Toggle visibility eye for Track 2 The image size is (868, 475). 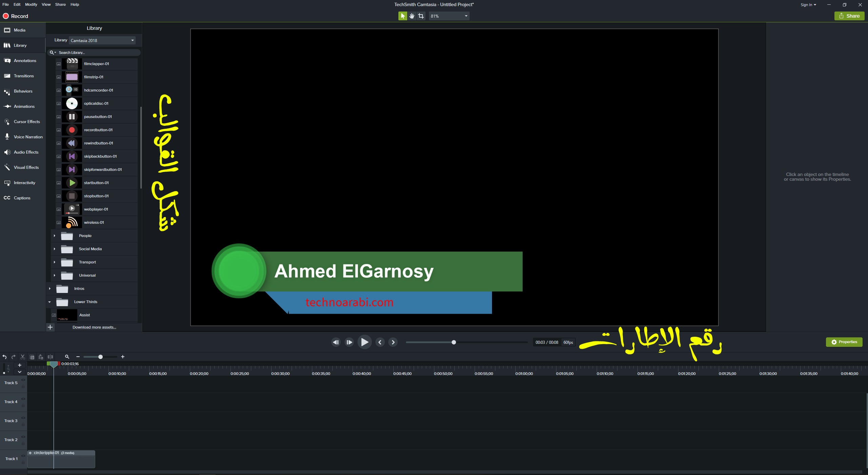[x=23, y=437]
